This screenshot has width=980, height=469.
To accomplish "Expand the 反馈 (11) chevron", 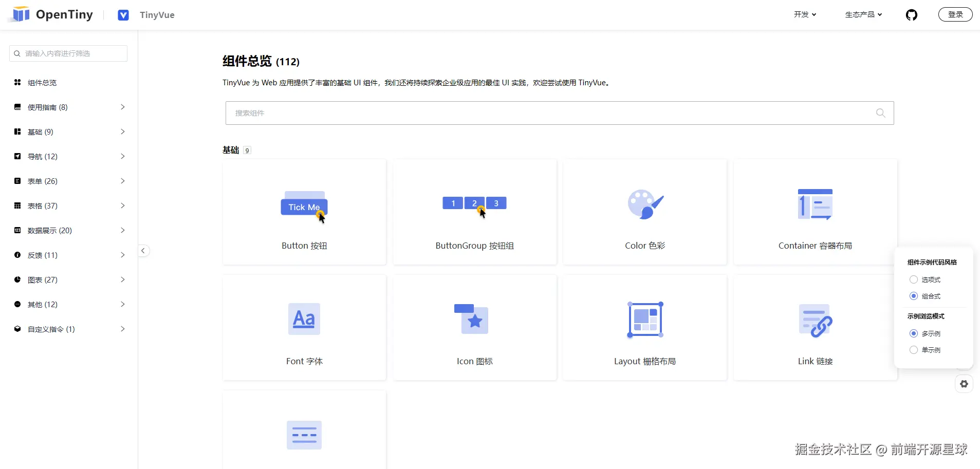I will (x=123, y=255).
